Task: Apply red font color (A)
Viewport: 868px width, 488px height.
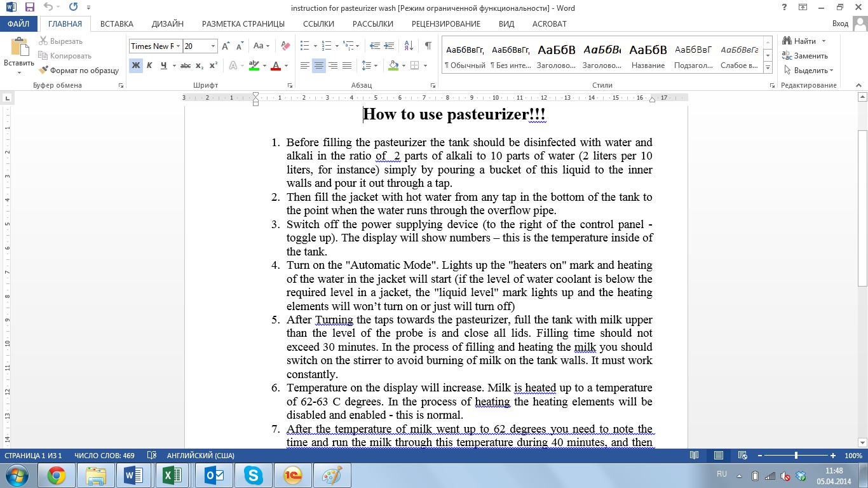Action: click(275, 65)
